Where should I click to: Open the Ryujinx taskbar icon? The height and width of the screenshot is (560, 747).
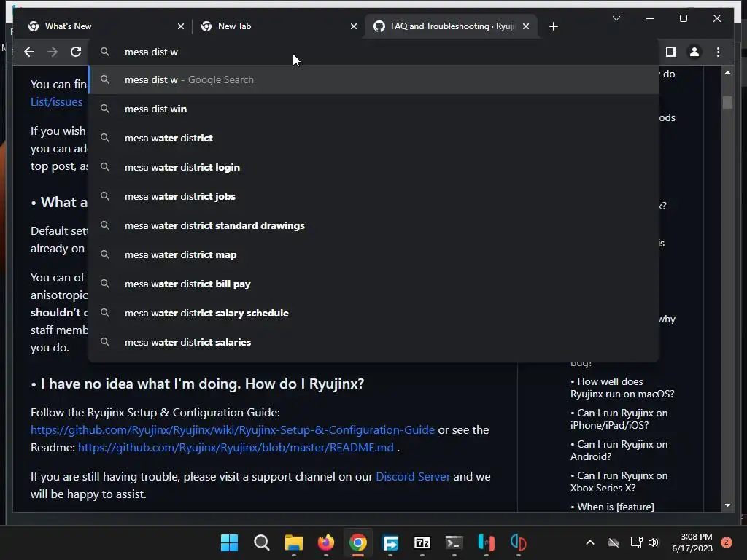tap(487, 542)
